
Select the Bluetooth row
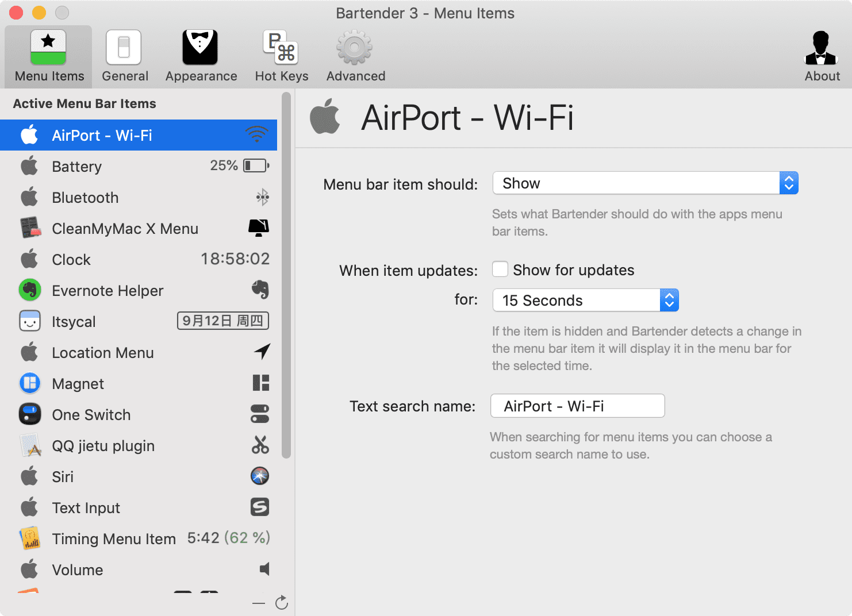(139, 197)
